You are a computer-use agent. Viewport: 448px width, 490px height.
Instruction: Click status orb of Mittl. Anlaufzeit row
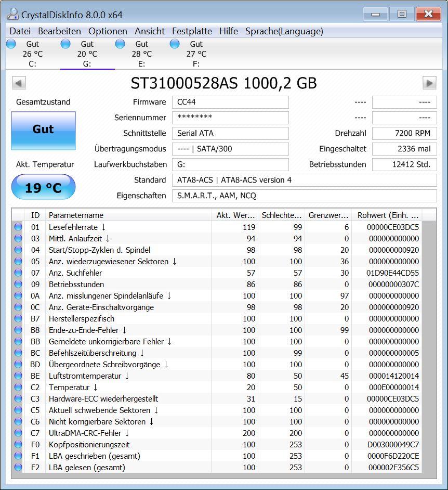click(18, 238)
